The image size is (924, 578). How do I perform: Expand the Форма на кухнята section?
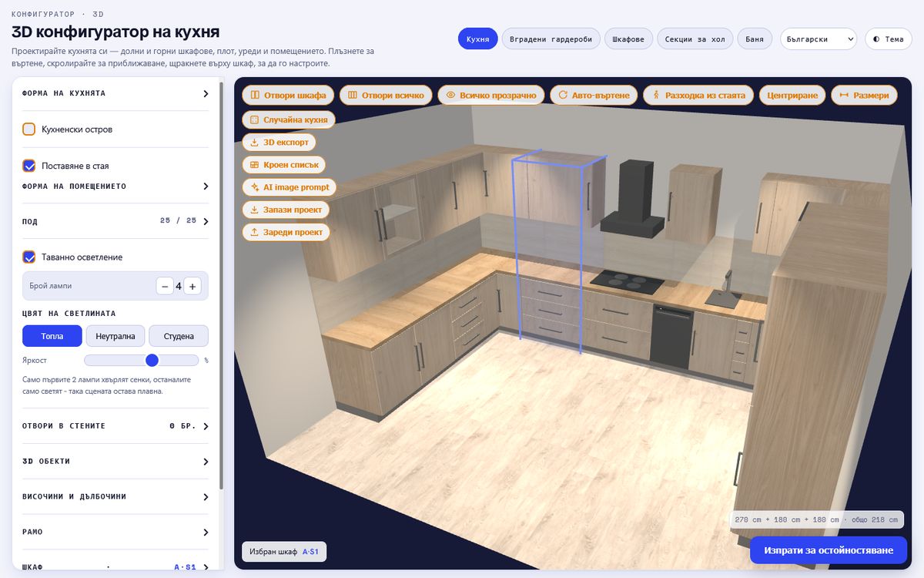[x=115, y=94]
